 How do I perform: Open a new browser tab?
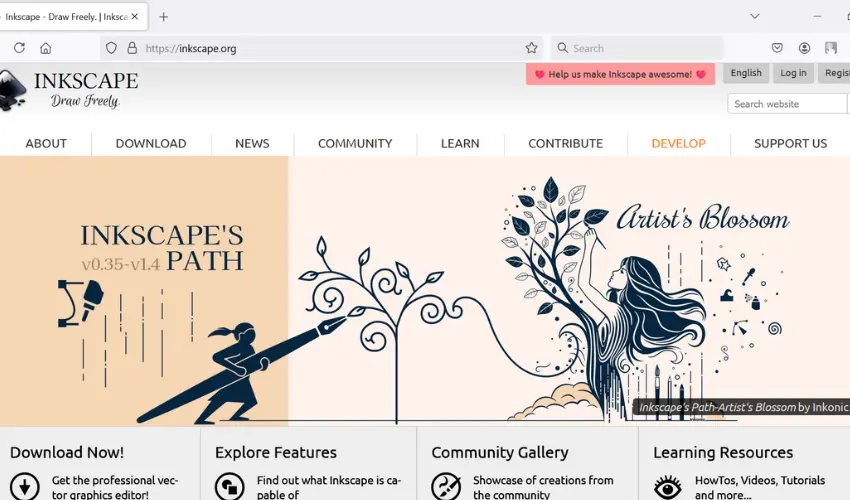click(163, 17)
